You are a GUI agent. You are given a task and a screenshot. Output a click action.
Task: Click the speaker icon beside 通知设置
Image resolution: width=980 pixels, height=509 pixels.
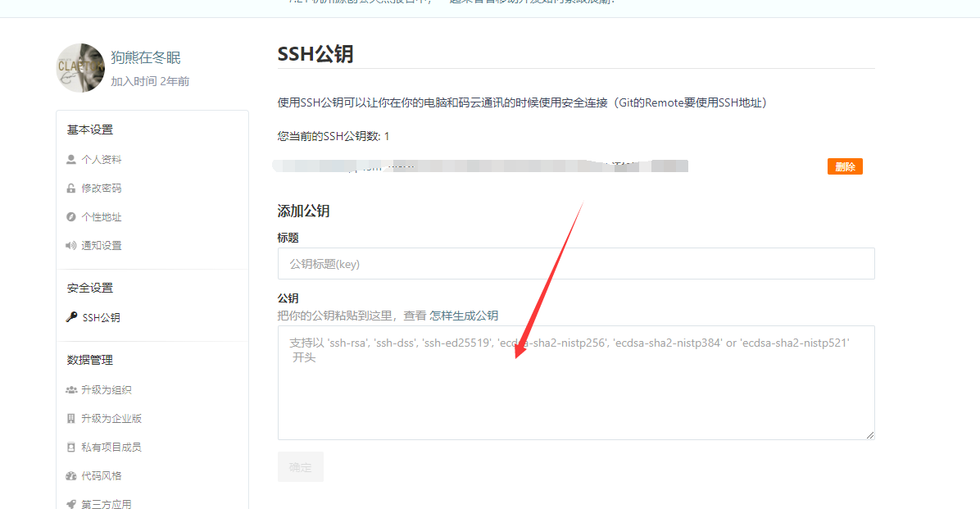point(71,246)
